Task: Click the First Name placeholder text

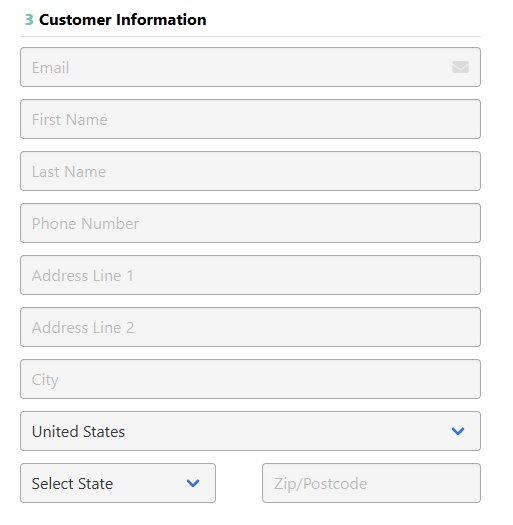Action: pyautogui.click(x=70, y=120)
